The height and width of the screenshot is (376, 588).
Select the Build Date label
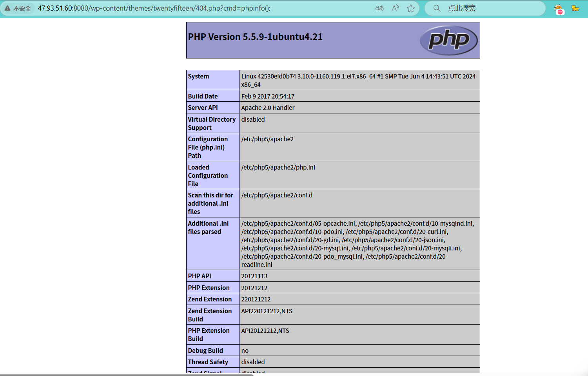pos(203,96)
